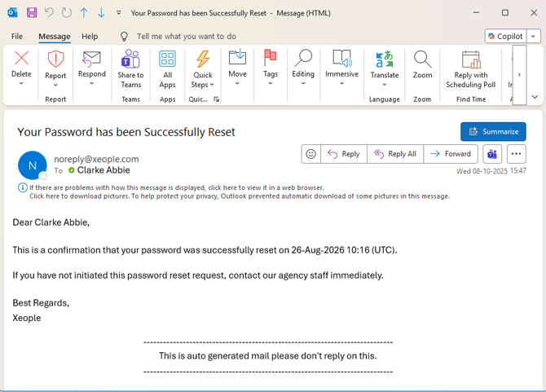Viewport: 546px width, 392px height.
Task: Click the Move folder icon
Action: [x=237, y=57]
